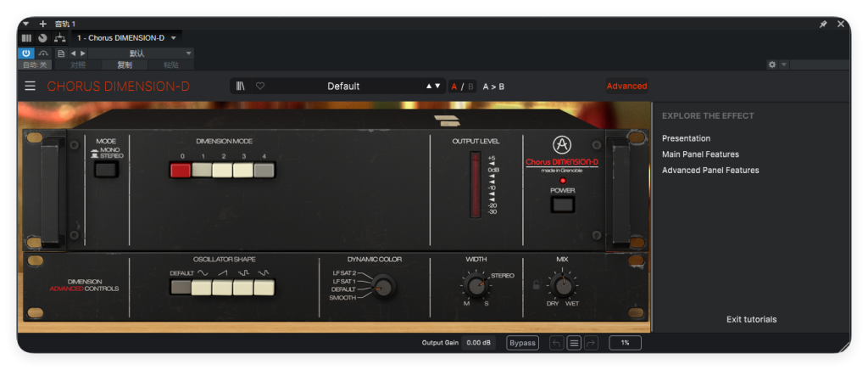Select fourth waveform oscillator shape button
868x370 pixels.
[x=264, y=288]
